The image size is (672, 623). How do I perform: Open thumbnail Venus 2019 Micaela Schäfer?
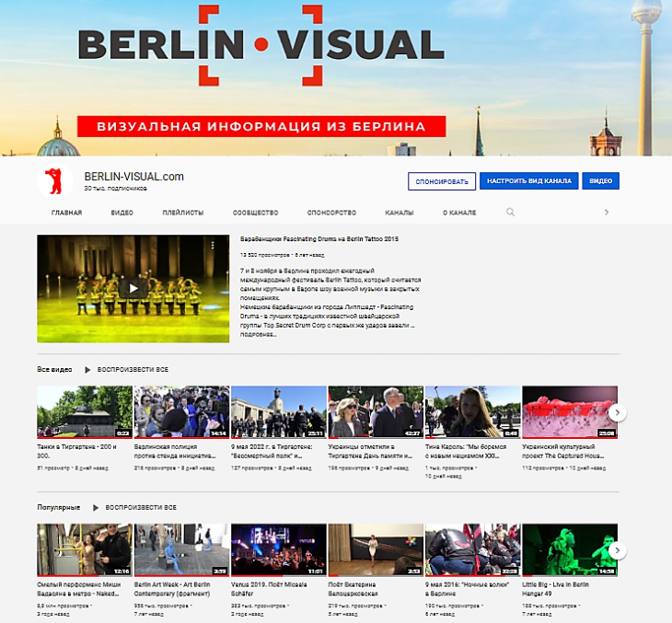[x=279, y=550]
